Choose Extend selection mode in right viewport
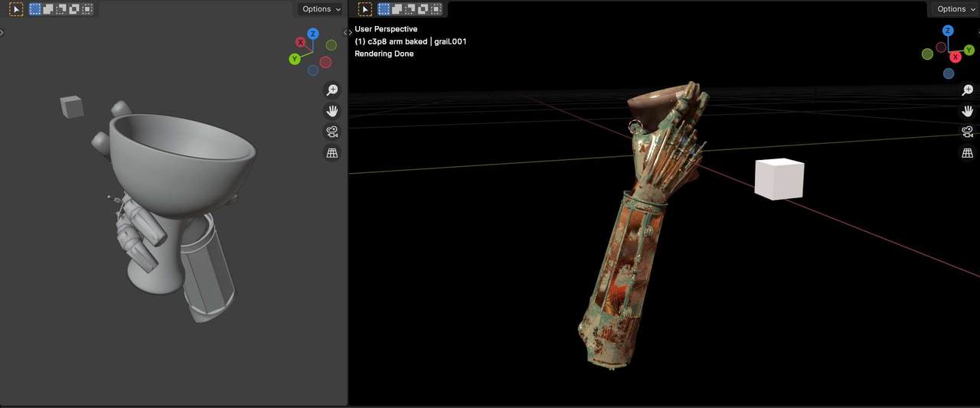Screen dimensions: 980x408 tap(397, 9)
